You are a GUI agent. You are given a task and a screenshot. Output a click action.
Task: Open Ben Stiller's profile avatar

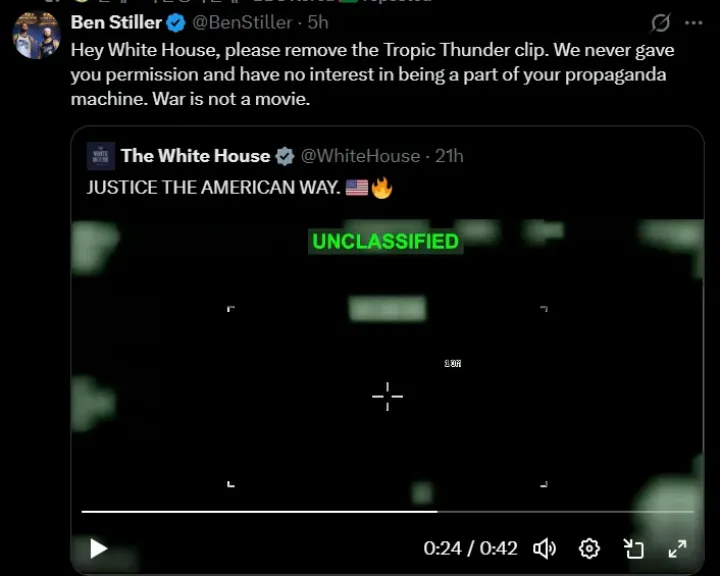coord(36,35)
